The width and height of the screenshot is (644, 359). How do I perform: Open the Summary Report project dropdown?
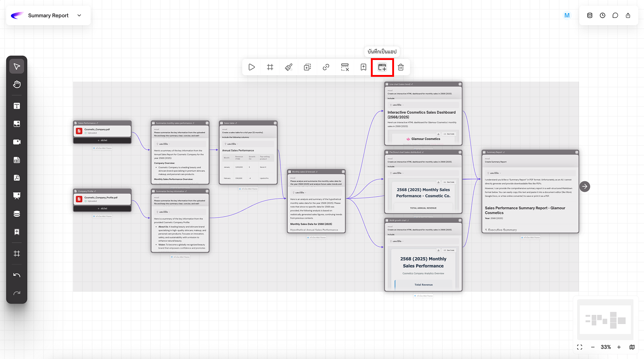(79, 15)
